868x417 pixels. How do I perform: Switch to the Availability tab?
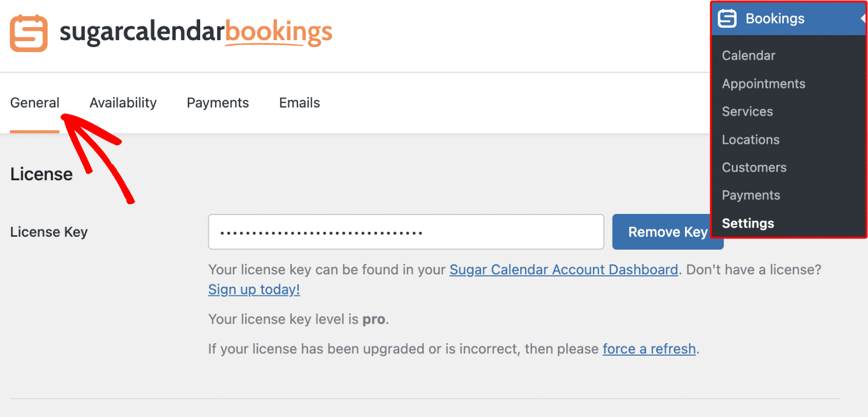123,103
